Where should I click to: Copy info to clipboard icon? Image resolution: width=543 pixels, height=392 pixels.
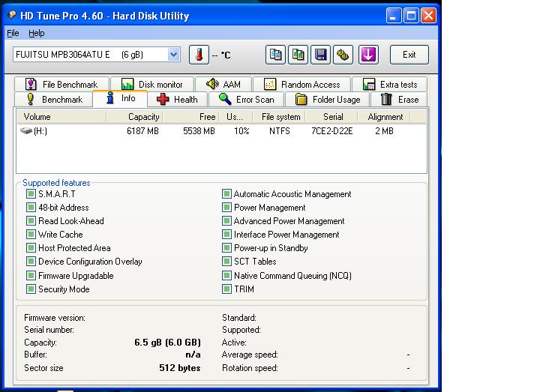[x=276, y=55]
